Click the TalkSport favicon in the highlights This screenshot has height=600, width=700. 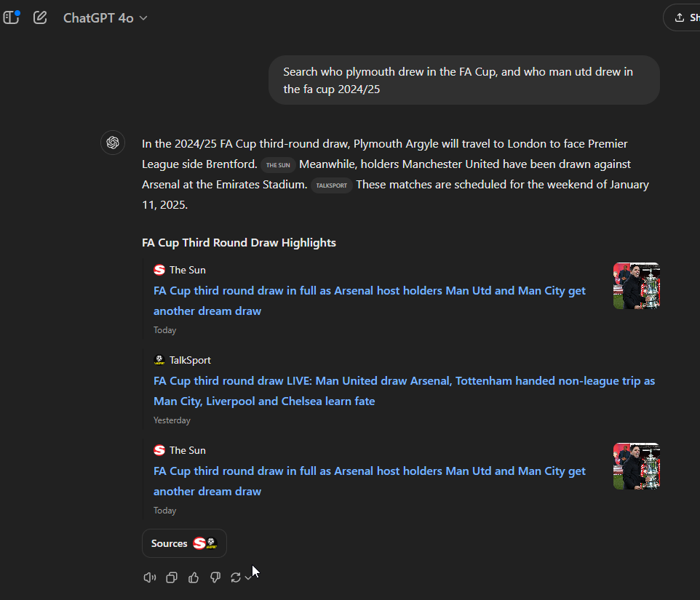(x=159, y=359)
